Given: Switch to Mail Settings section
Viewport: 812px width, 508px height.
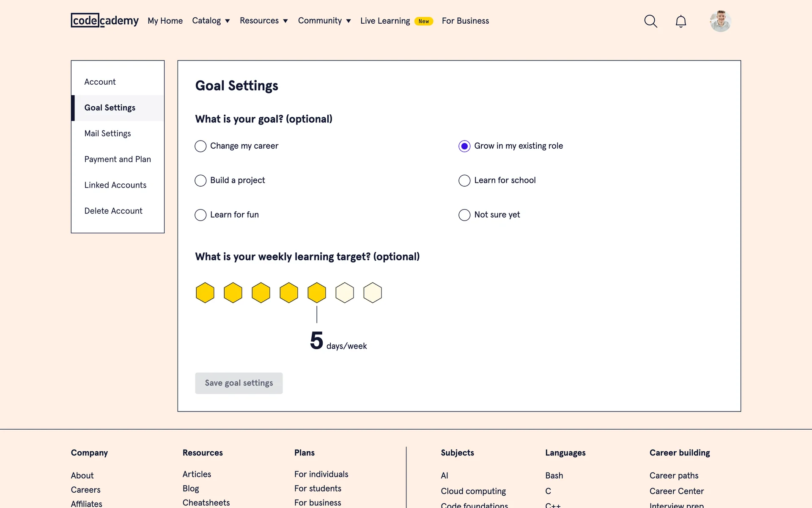Looking at the screenshot, I should [107, 133].
